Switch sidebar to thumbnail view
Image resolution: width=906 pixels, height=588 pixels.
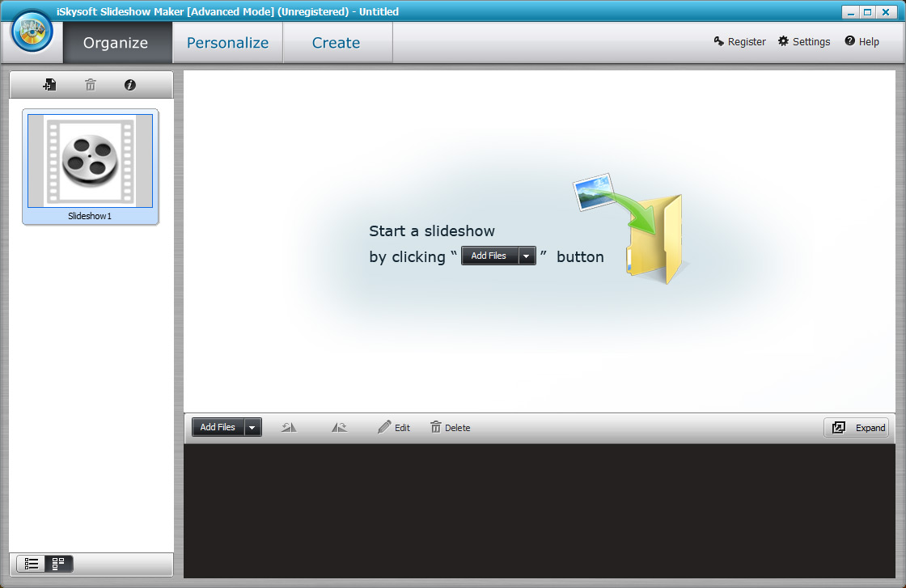(59, 564)
